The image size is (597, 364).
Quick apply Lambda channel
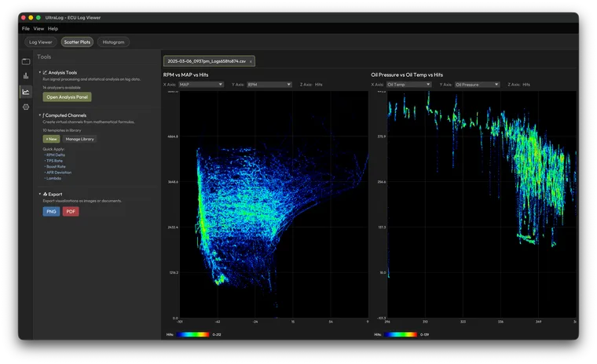[53, 178]
